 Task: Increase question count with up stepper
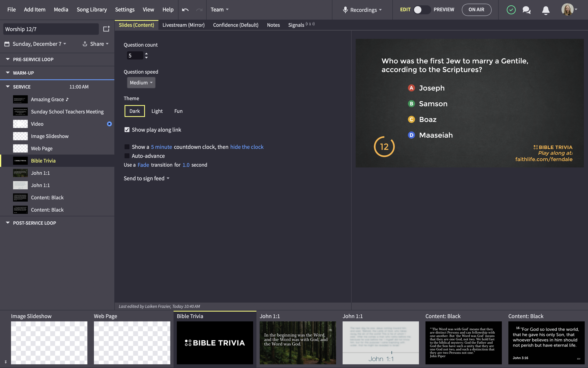(x=146, y=53)
